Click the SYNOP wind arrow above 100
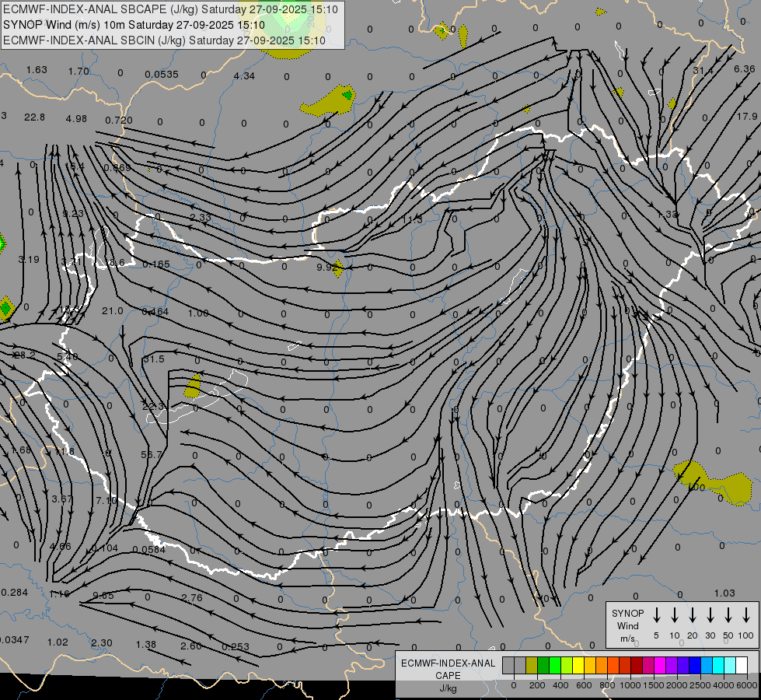The width and height of the screenshot is (761, 700). [746, 615]
